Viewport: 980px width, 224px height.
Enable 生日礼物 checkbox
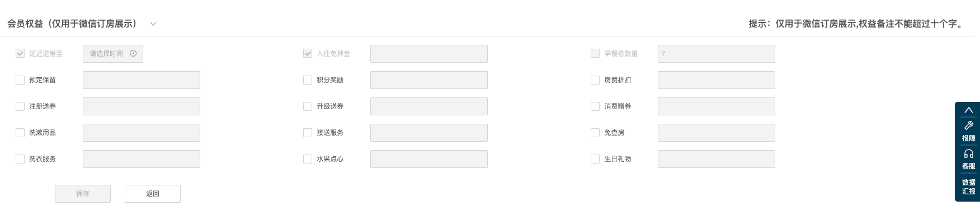click(x=595, y=159)
